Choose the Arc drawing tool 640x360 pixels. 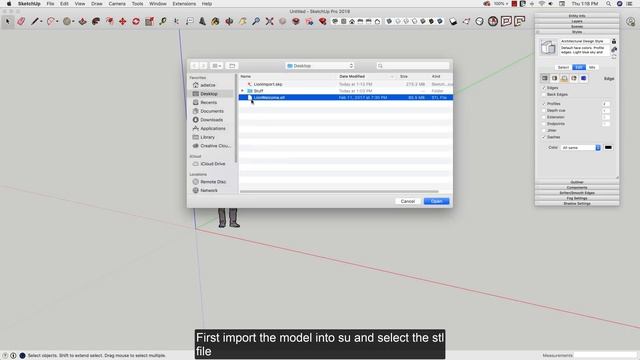point(51,21)
